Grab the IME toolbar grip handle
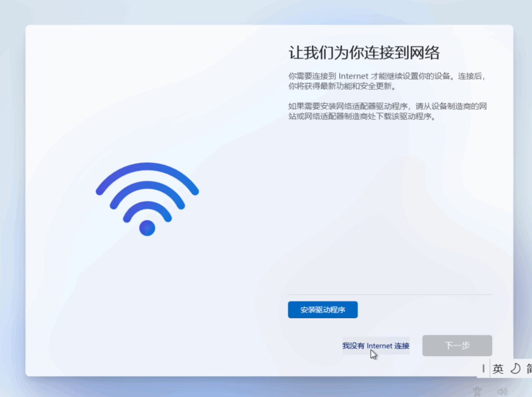This screenshot has width=532, height=397. pos(484,368)
